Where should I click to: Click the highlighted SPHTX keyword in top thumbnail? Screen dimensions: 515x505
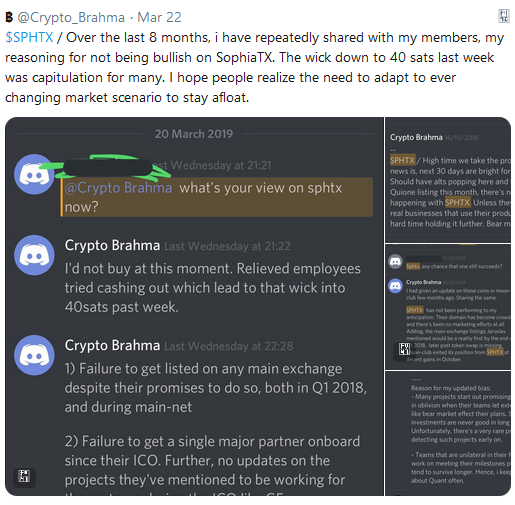(x=402, y=160)
